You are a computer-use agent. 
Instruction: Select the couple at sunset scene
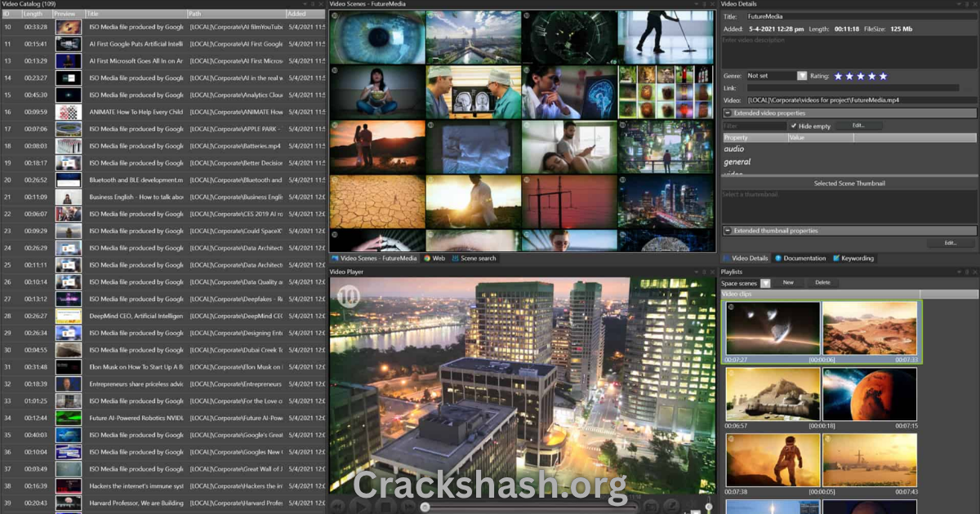point(376,148)
